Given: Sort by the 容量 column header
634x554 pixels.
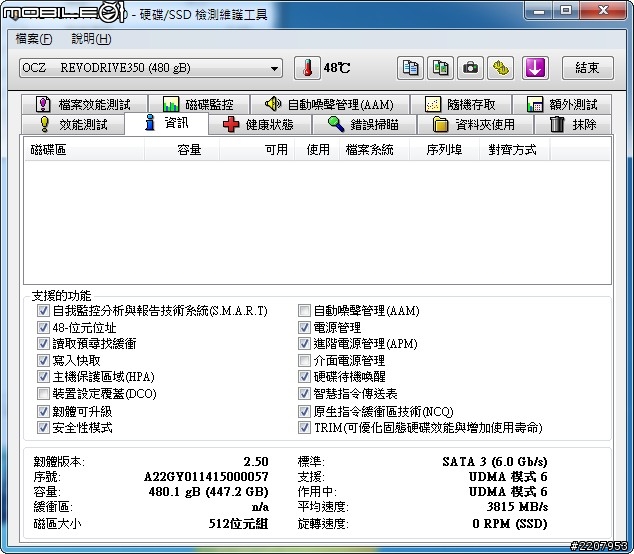Looking at the screenshot, I should 182,150.
